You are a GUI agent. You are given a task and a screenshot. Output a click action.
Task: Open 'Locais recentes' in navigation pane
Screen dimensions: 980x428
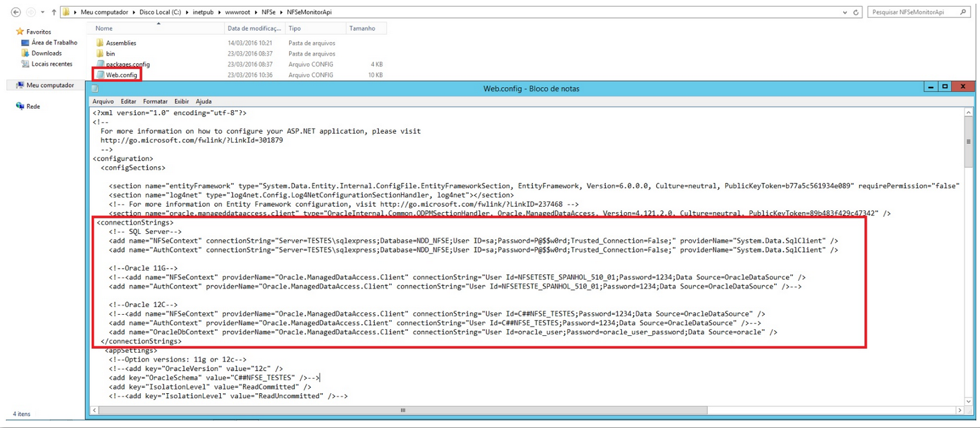(x=52, y=63)
